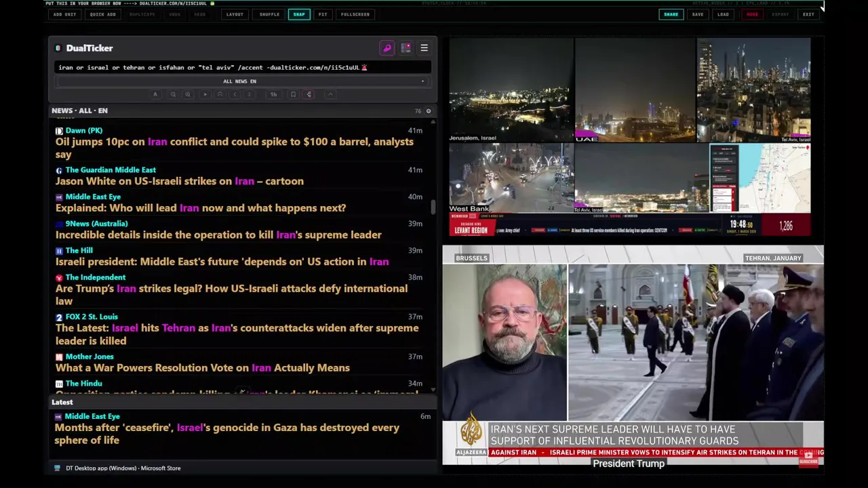Open Israeli president Middle East's future headline
868x488 pixels.
pyautogui.click(x=222, y=262)
